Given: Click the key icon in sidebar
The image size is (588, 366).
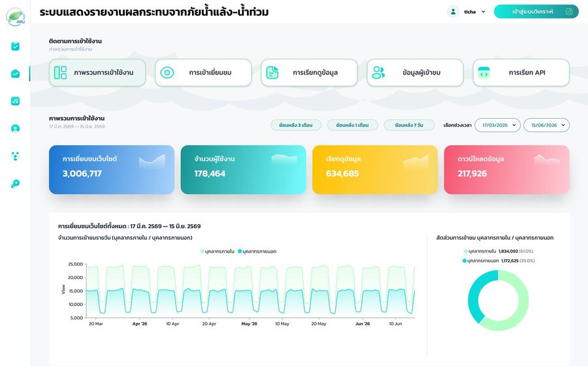Looking at the screenshot, I should [15, 184].
